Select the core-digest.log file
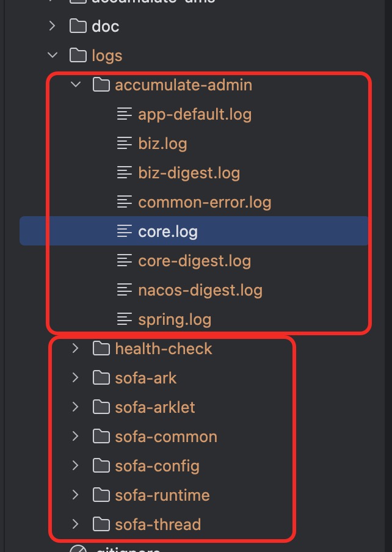The height and width of the screenshot is (552, 392). point(194,261)
